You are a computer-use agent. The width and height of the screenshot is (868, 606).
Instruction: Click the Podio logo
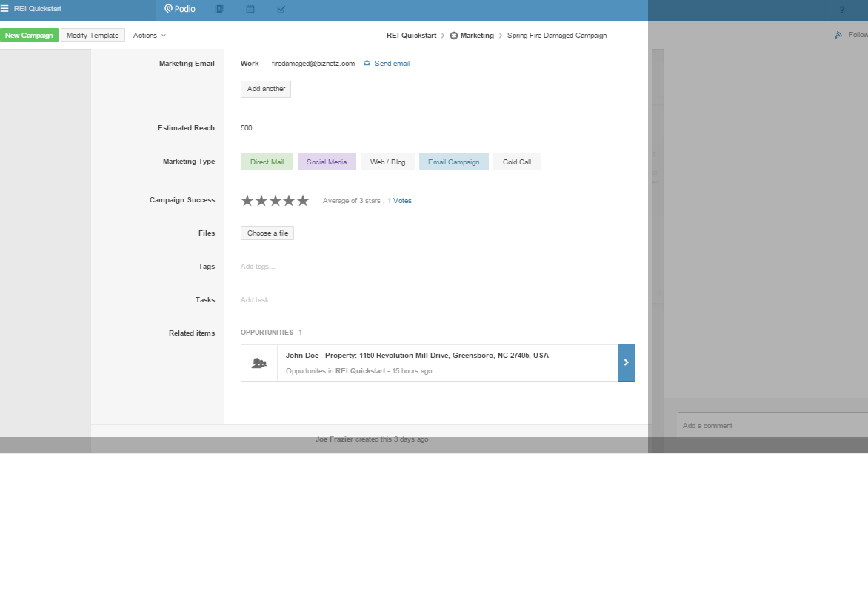tap(180, 9)
